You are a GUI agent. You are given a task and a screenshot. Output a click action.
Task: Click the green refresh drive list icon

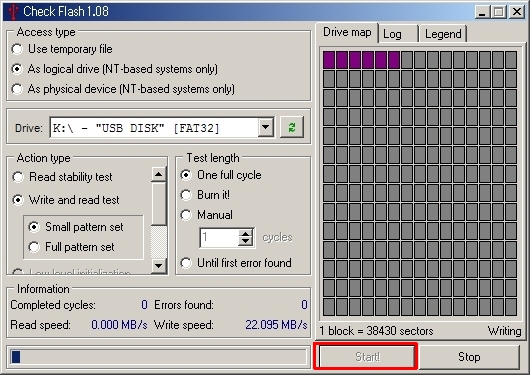coord(292,127)
